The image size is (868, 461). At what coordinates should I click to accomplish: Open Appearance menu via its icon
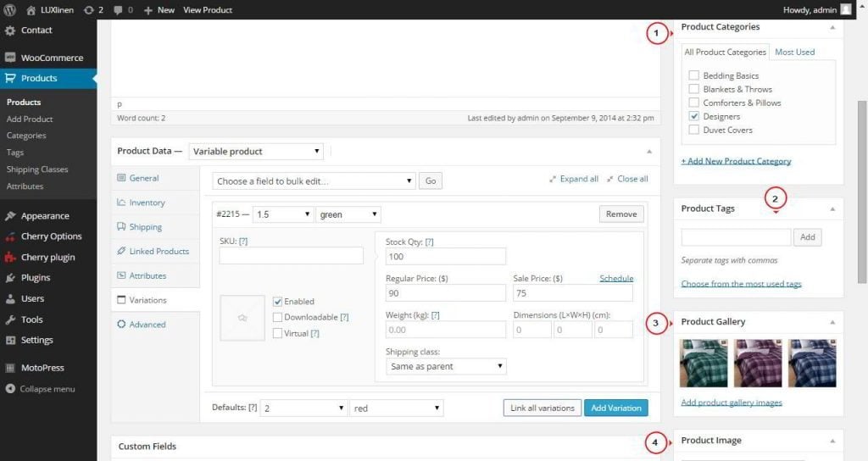coord(10,215)
